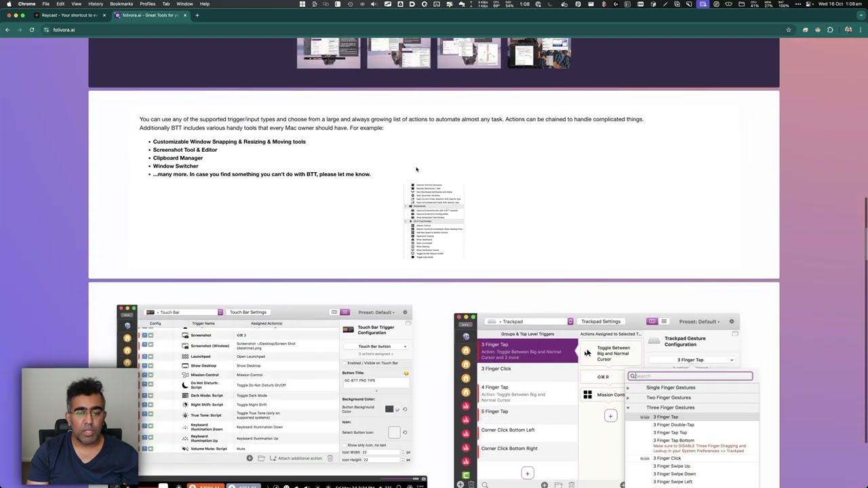
Task: Select the highlighted 3 Finger Tap trigger row
Action: tap(528, 350)
